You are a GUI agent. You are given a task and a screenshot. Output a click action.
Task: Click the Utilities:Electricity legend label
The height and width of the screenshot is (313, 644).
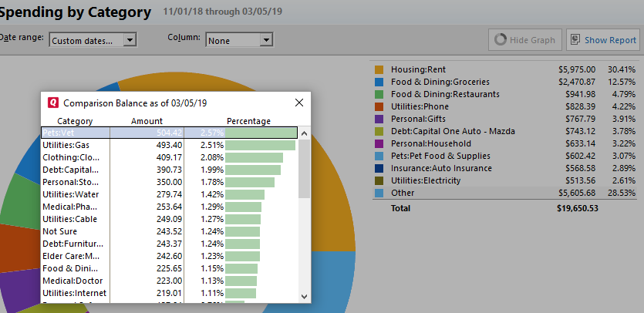pyautogui.click(x=426, y=180)
